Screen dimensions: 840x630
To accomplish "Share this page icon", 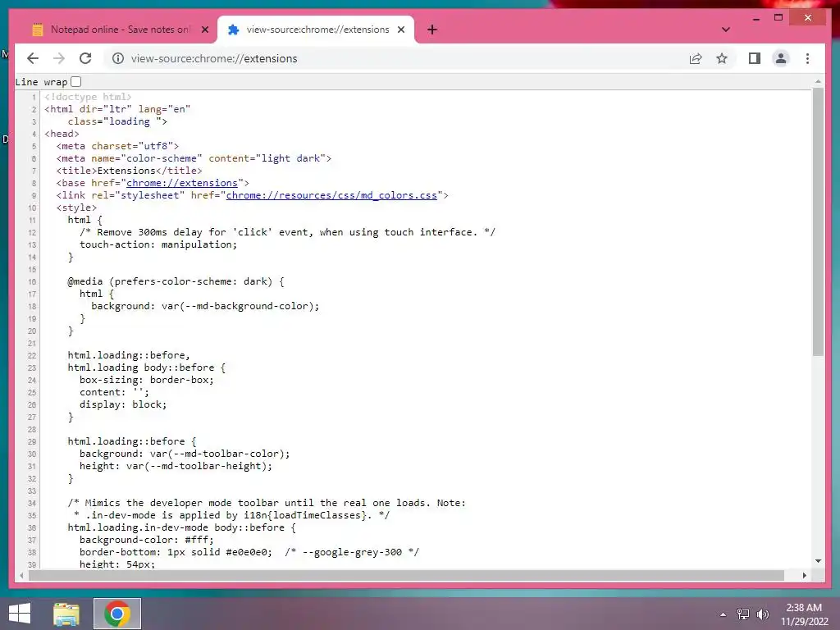I will point(696,58).
